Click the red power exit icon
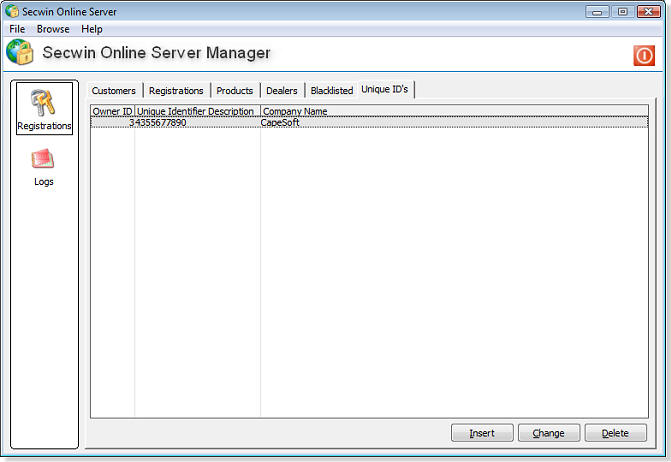 coord(644,56)
